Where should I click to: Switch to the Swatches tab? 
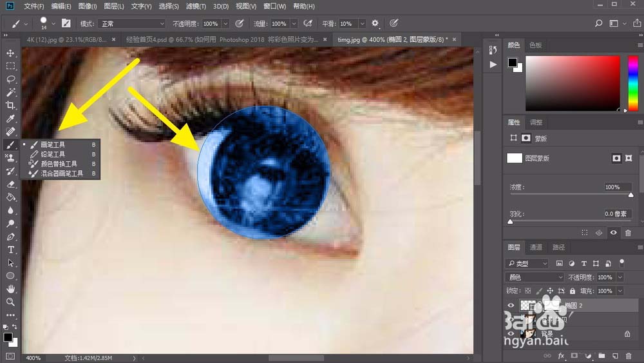click(535, 44)
